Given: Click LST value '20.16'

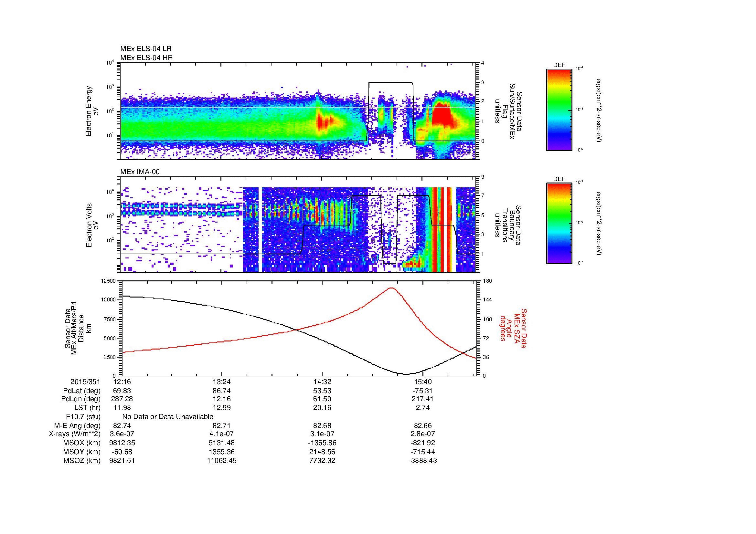Looking at the screenshot, I should click(x=322, y=408).
